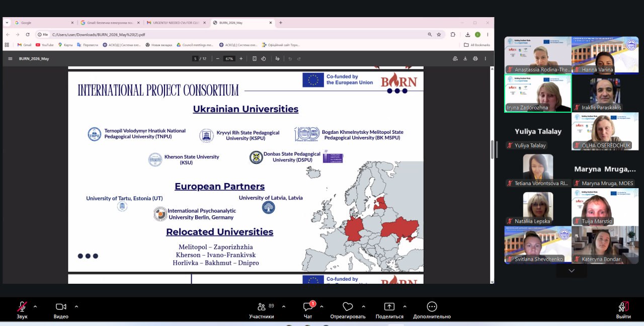Select the BURN_2026_May browser tab
The height and width of the screenshot is (326, 644).
tap(242, 23)
